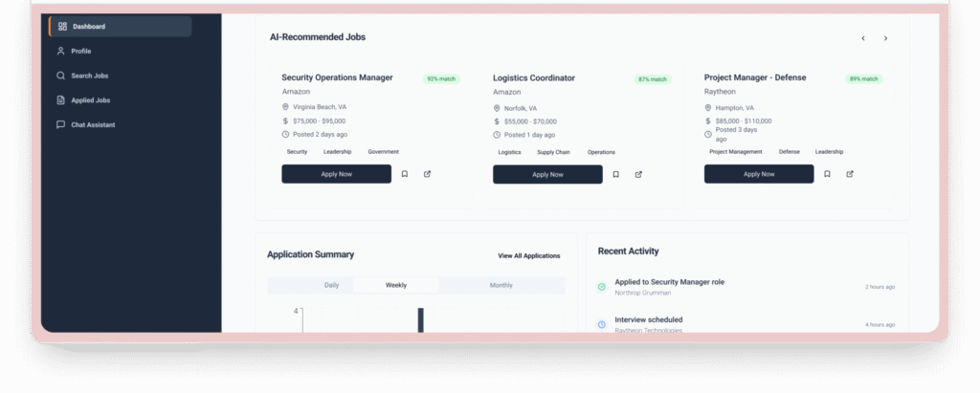The width and height of the screenshot is (980, 393).
Task: Open Applied Jobs in the sidebar
Action: point(90,100)
